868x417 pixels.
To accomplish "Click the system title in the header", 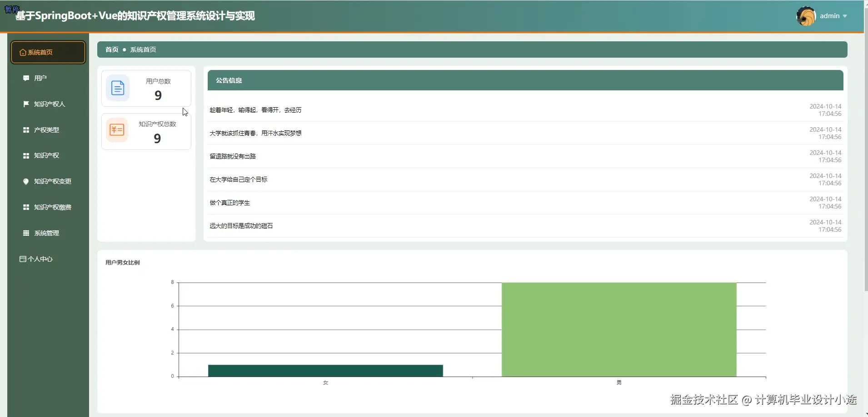I will coord(135,16).
